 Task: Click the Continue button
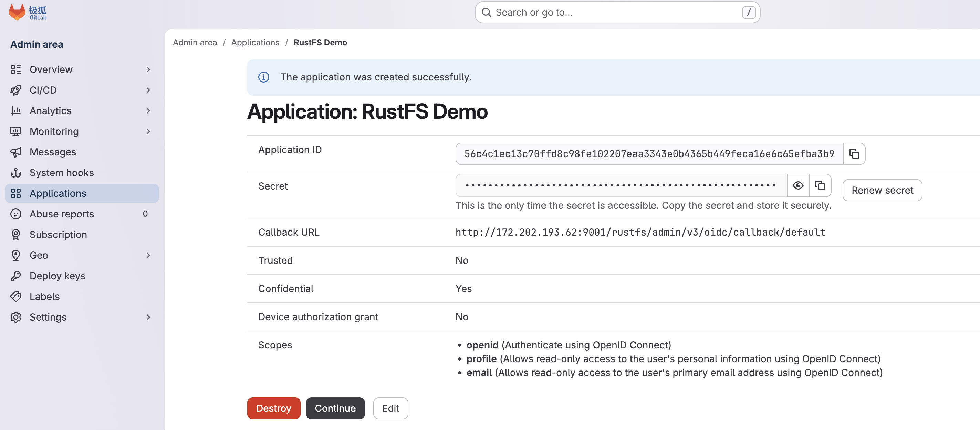[335, 408]
